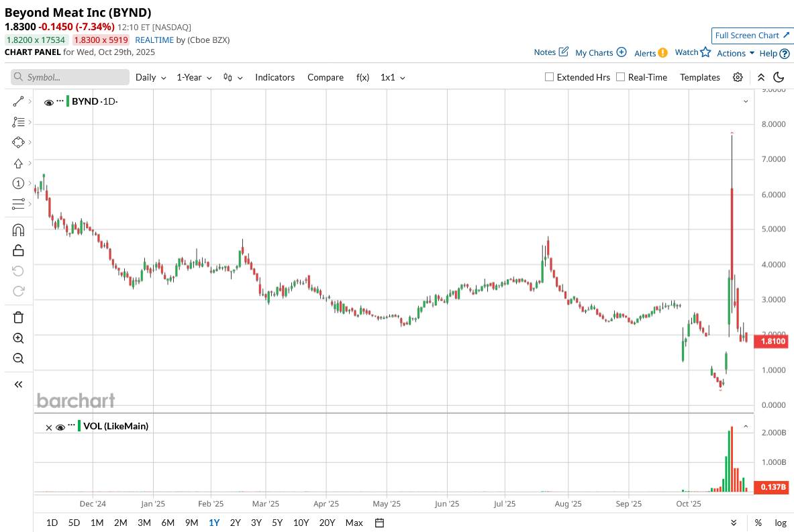The width and height of the screenshot is (794, 532).
Task: Add chart to My Charts
Action: click(x=601, y=52)
